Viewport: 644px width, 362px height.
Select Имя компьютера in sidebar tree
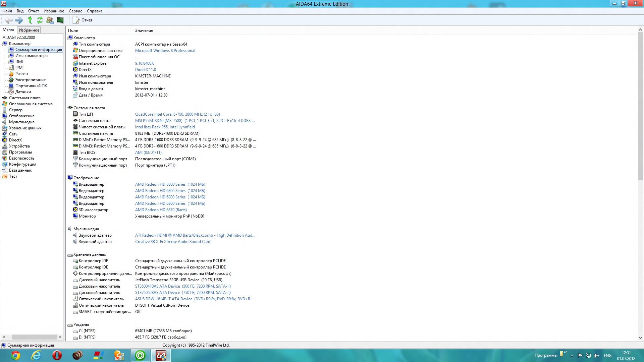[x=31, y=56]
